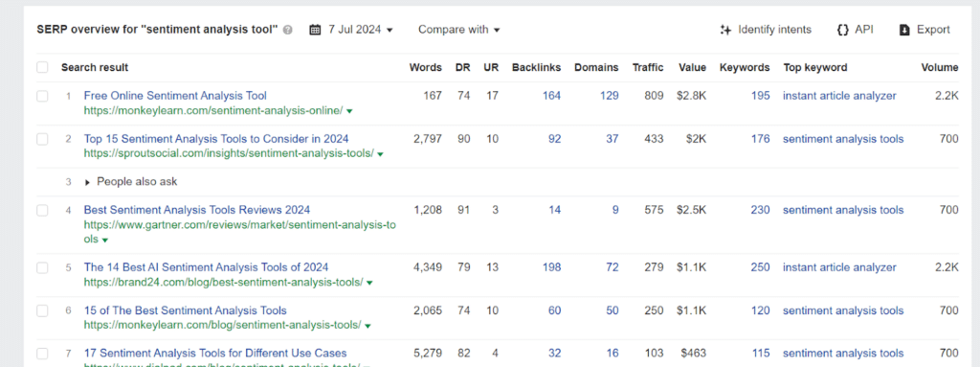Open dropdown arrow after monkeylearn.com/sentiment-analysis-online/ URL
Viewport: 980px width, 367px height.
(349, 111)
